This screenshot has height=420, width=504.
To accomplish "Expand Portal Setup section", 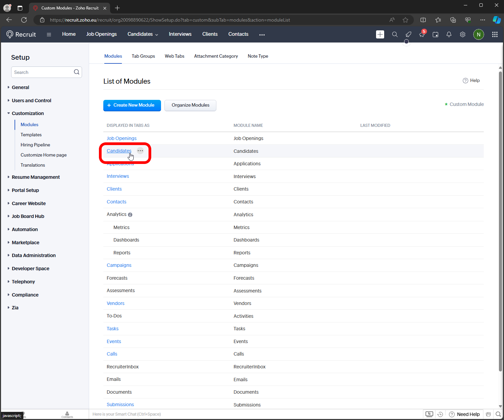I will pyautogui.click(x=25, y=190).
